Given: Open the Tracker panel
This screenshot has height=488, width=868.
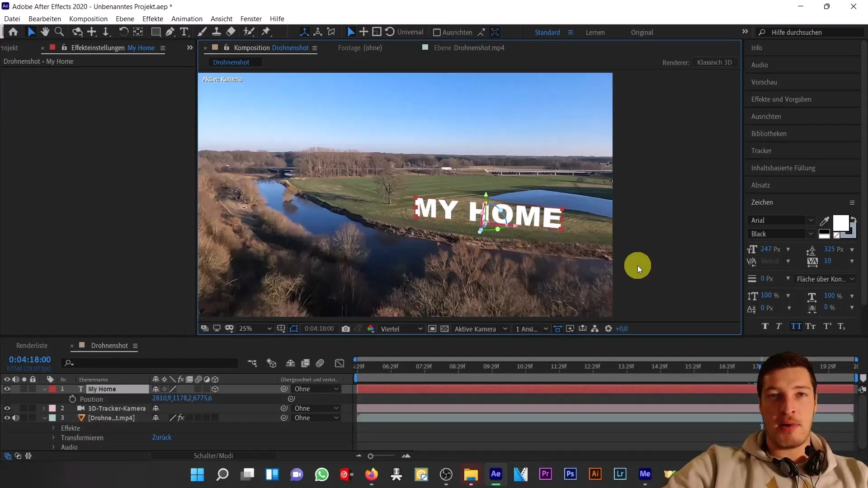Looking at the screenshot, I should coord(761,151).
